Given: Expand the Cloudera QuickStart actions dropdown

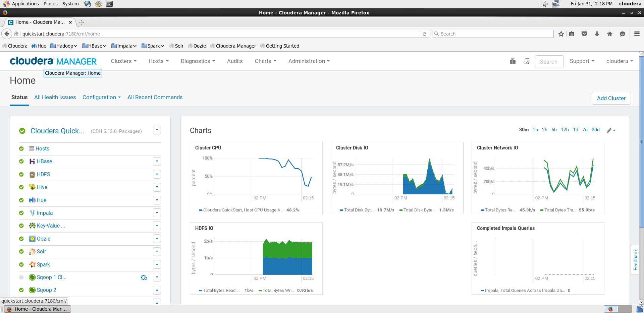Looking at the screenshot, I should click(x=157, y=130).
